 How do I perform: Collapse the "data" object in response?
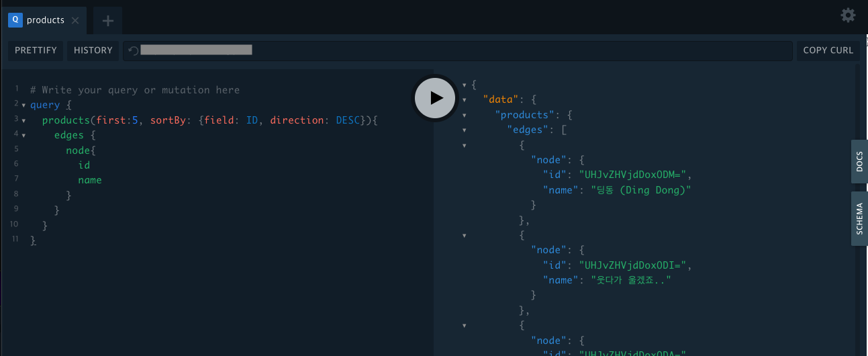464,100
